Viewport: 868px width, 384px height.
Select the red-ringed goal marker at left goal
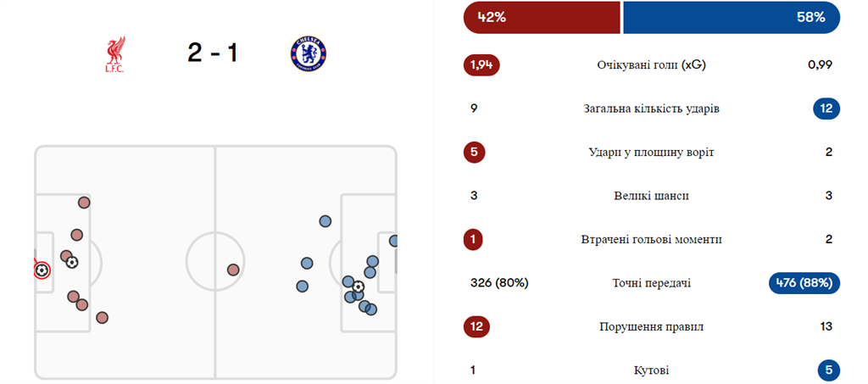(41, 270)
